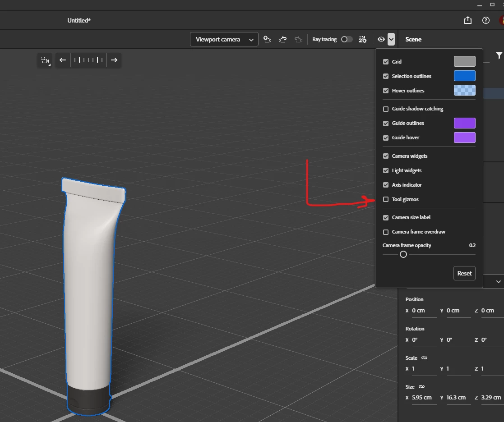This screenshot has width=504, height=422.
Task: Click the Size link proportions icon
Action: (422, 387)
